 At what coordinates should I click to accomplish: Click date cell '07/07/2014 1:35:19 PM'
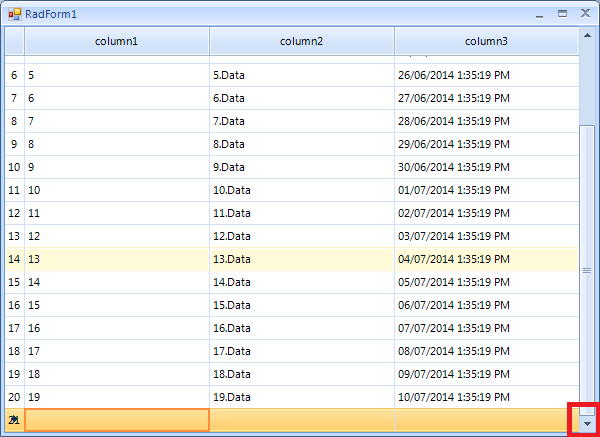(486, 328)
